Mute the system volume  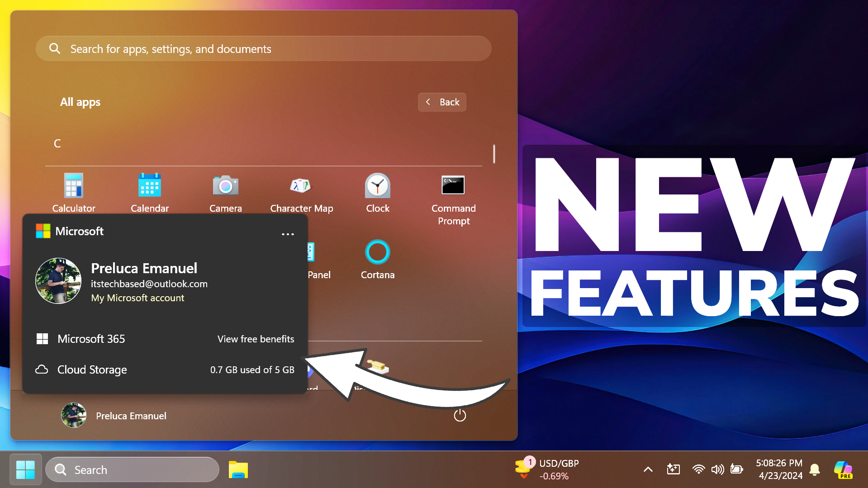click(x=717, y=469)
